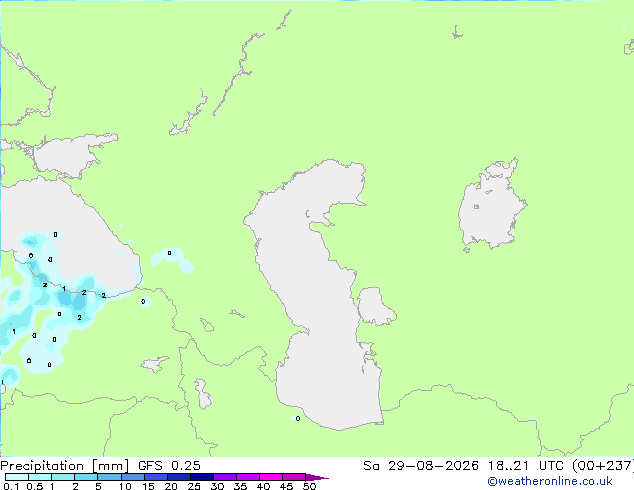The width and height of the screenshot is (634, 490).
Task: Choose the 40–45 mm magenta legend swatch
Action: (x=271, y=477)
